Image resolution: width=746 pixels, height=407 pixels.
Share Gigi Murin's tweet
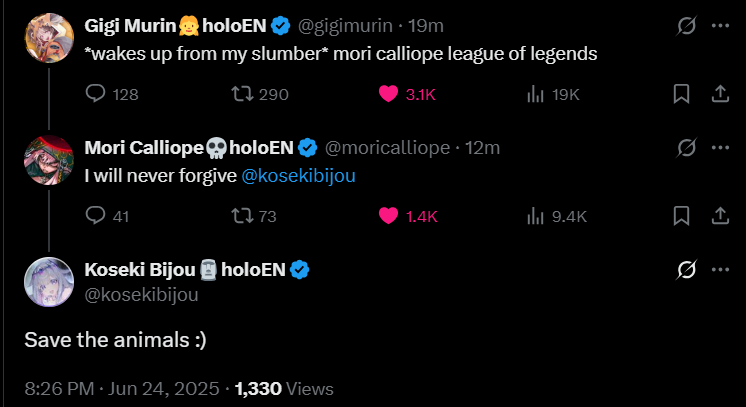pos(719,94)
